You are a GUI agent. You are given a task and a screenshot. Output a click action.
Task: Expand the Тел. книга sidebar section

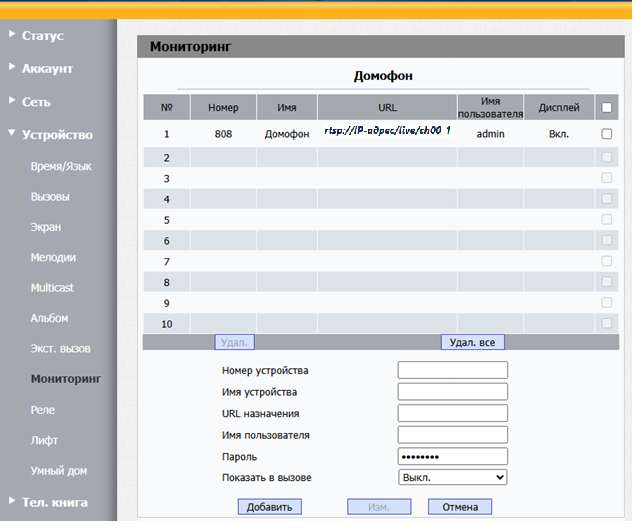point(55,502)
